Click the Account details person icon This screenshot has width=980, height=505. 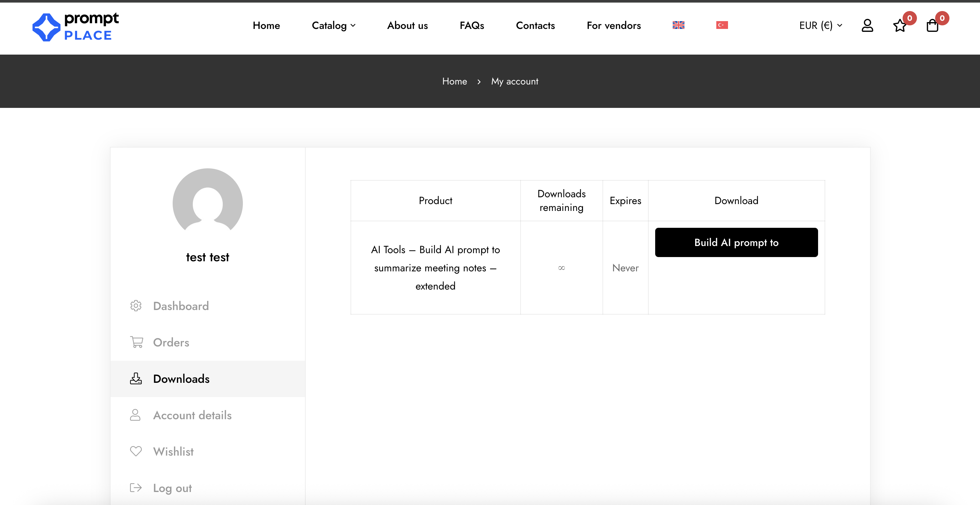(135, 415)
